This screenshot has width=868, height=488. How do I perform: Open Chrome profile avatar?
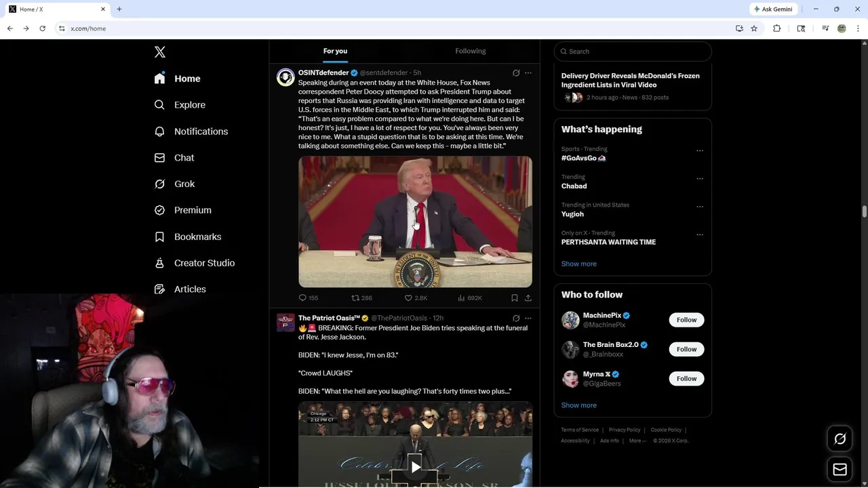tap(842, 28)
